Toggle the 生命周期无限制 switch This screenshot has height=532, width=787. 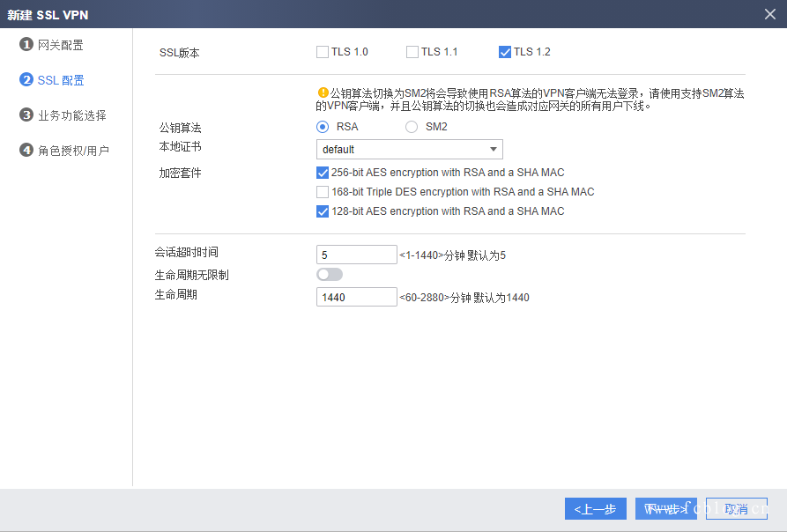pos(328,275)
